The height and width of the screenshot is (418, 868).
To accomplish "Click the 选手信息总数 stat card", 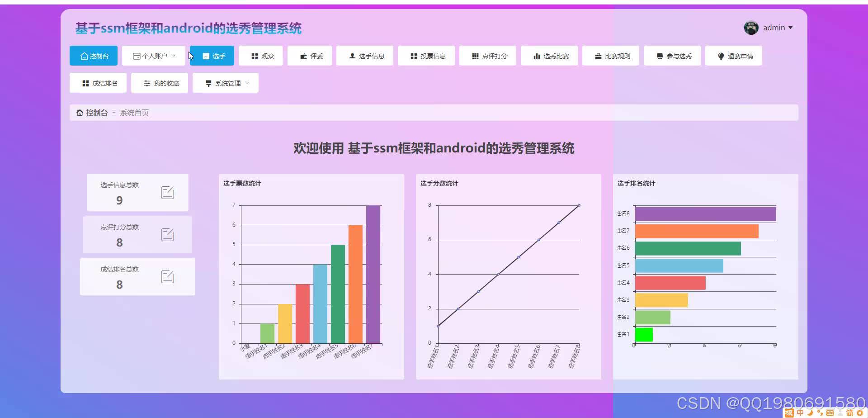I will pyautogui.click(x=137, y=192).
